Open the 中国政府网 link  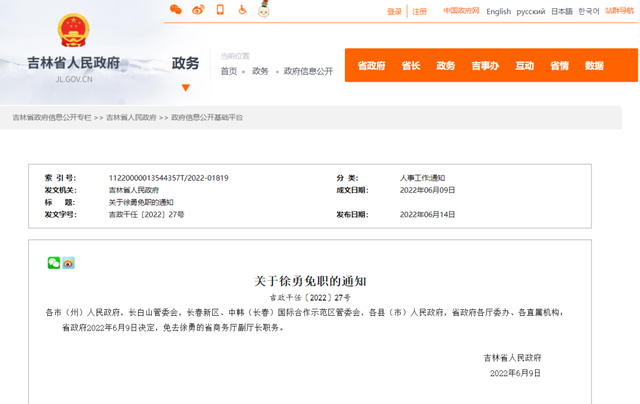click(x=461, y=11)
